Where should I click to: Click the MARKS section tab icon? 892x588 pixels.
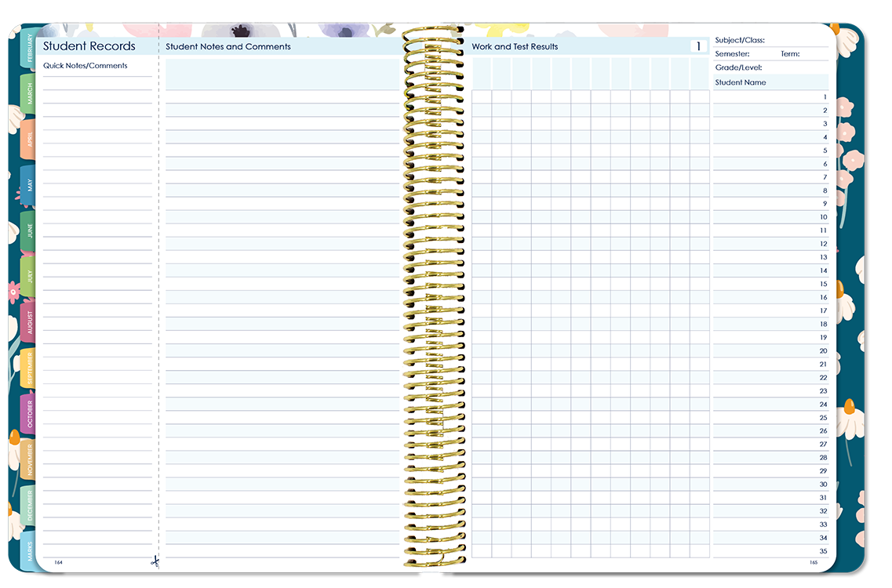[31, 550]
